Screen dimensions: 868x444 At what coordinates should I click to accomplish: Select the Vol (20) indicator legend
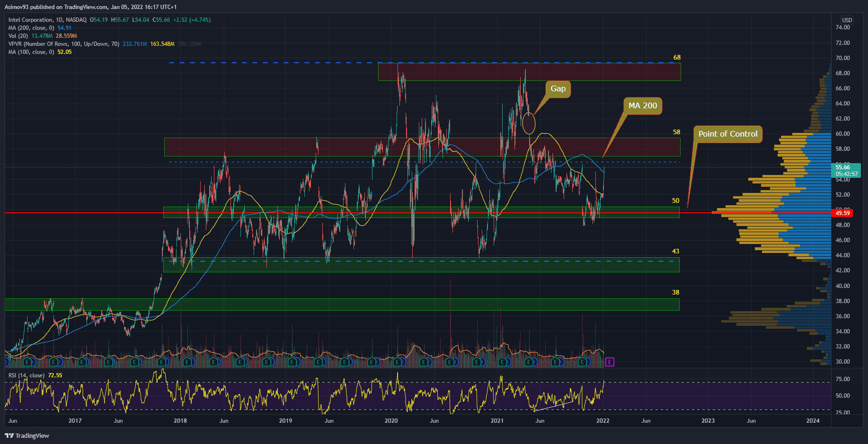18,36
